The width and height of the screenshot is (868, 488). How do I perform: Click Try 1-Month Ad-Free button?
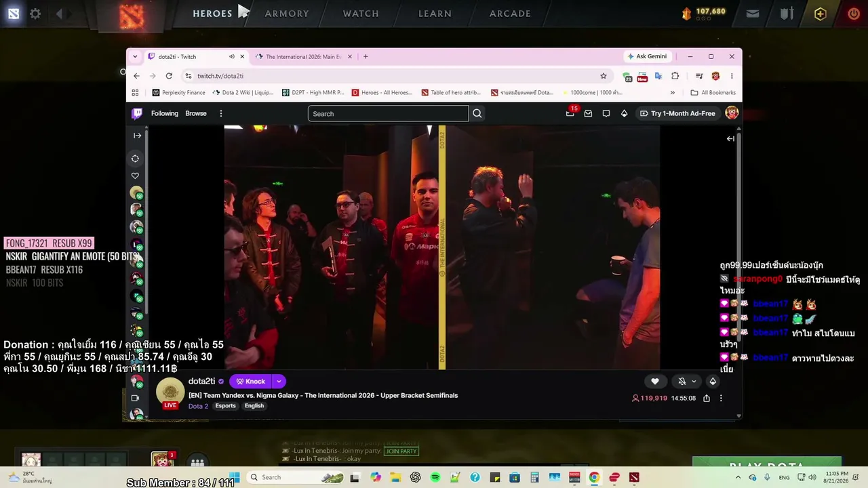(677, 113)
